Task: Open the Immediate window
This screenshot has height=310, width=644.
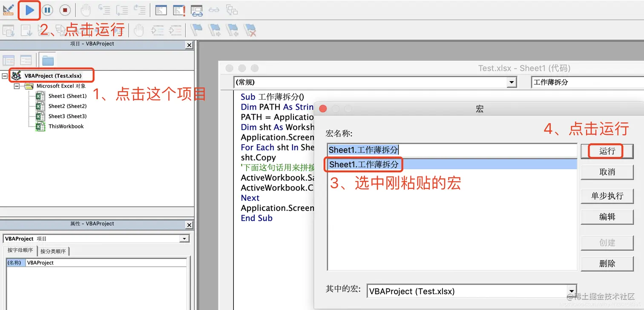Action: [x=179, y=10]
